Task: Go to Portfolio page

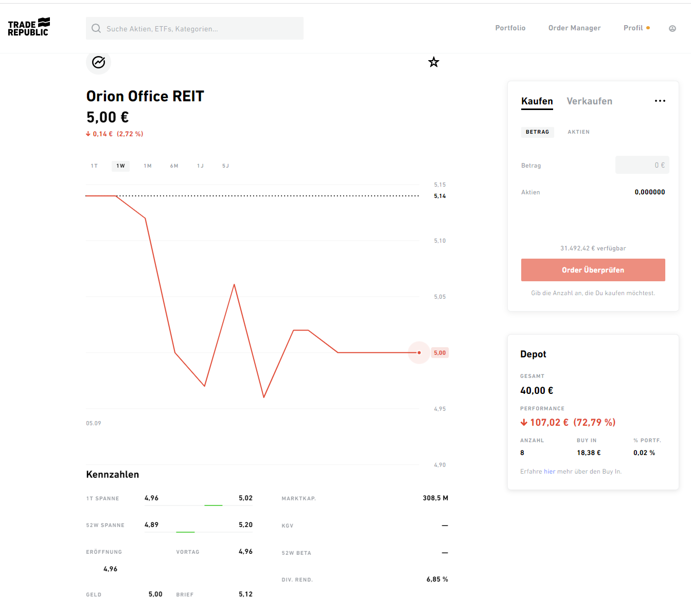Action: [510, 28]
